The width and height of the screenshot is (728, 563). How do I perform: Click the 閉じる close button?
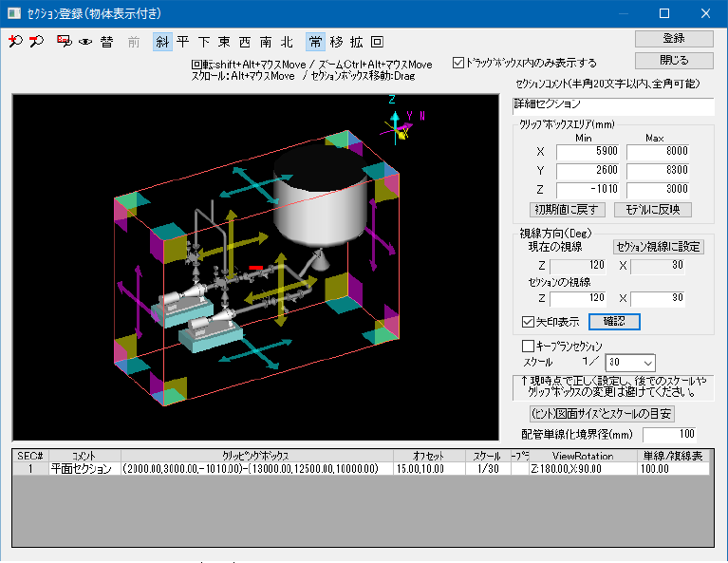tap(674, 61)
